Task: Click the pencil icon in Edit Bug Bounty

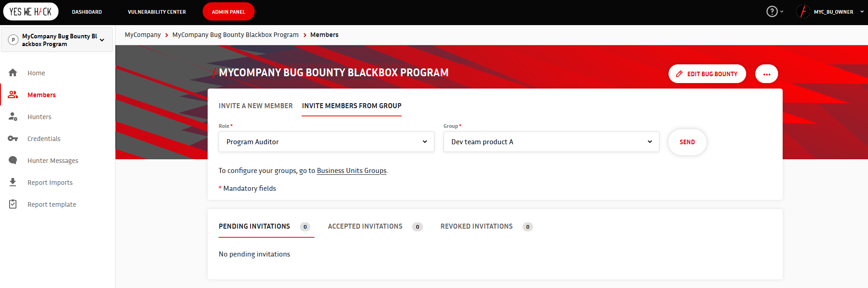Action: point(679,74)
